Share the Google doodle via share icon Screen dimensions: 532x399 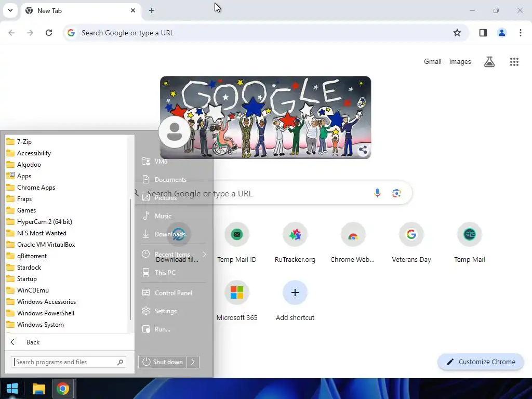pyautogui.click(x=363, y=150)
